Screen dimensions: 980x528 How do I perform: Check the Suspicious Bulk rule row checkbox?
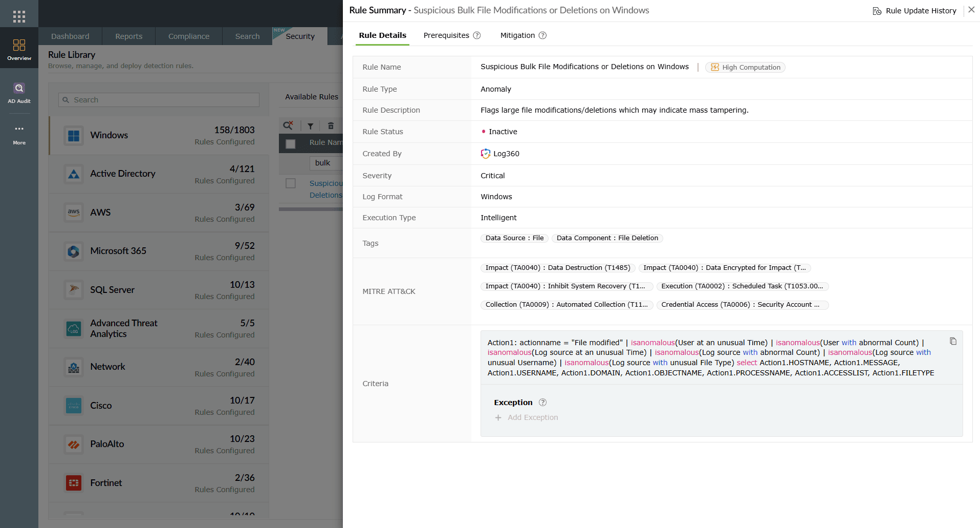(291, 183)
